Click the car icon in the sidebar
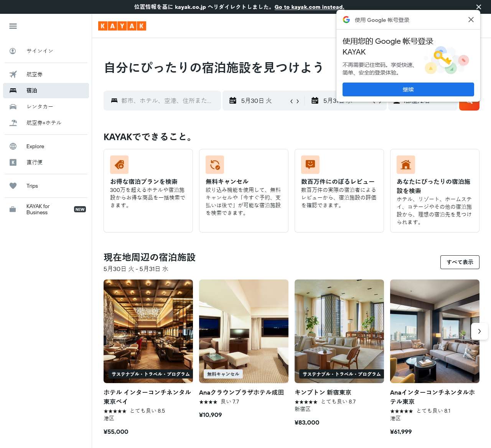The image size is (491, 448). click(x=13, y=107)
